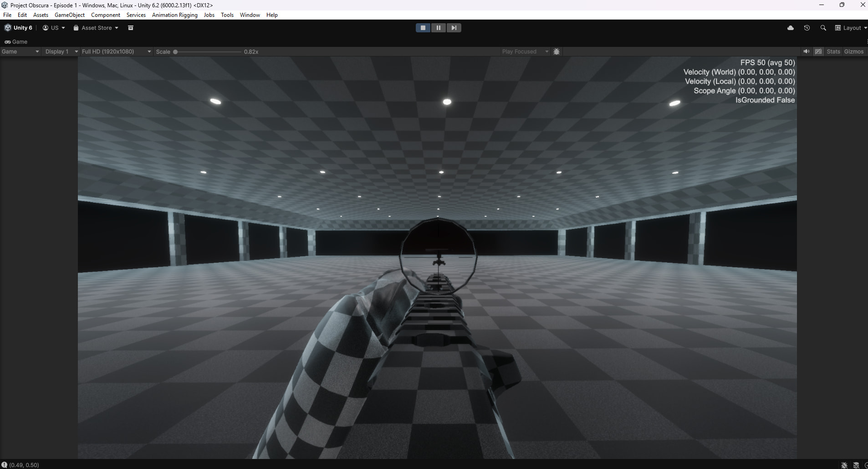Open the Full HD (1920x1080) resolution dropdown
The width and height of the screenshot is (868, 469).
116,51
